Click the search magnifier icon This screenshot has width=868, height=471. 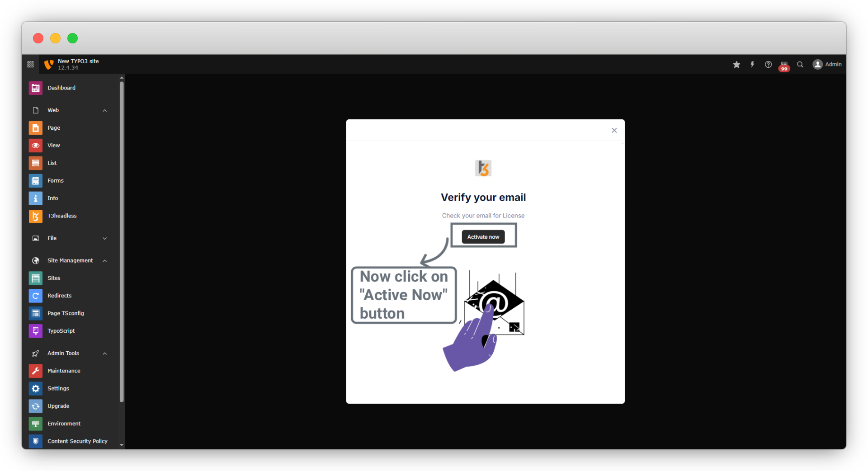point(800,65)
